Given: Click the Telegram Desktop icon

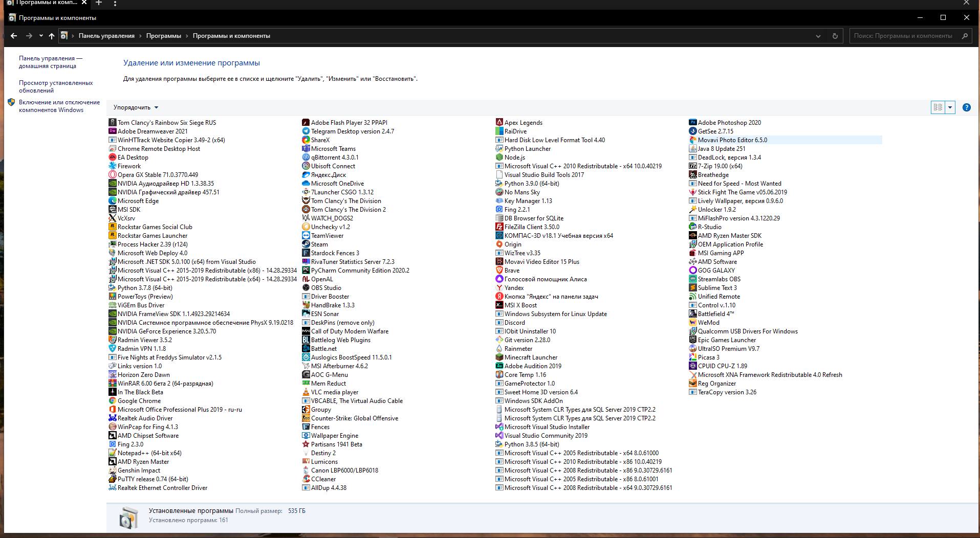Looking at the screenshot, I should (x=306, y=131).
